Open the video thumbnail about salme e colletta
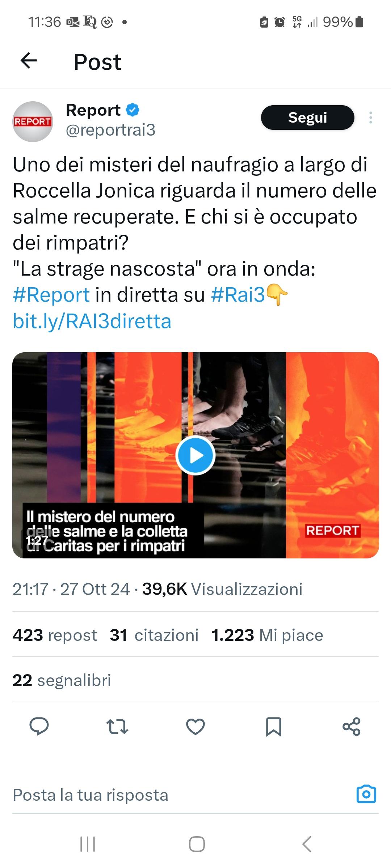 pos(195,455)
